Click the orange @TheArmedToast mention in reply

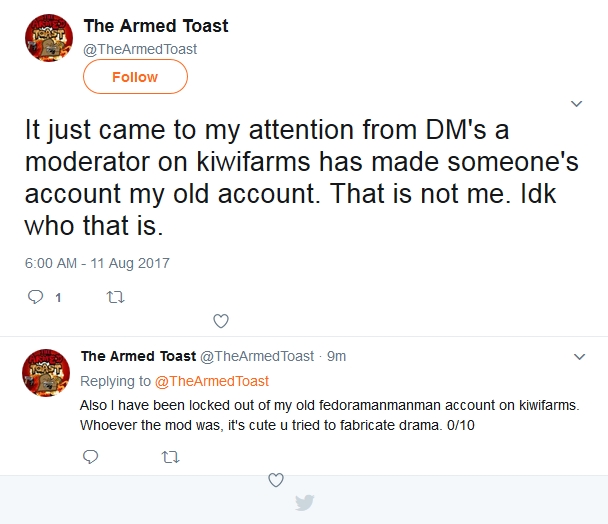[x=212, y=381]
